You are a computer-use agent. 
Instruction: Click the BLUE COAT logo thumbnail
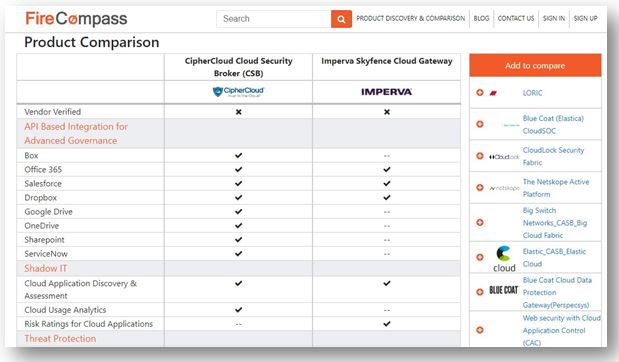click(504, 290)
